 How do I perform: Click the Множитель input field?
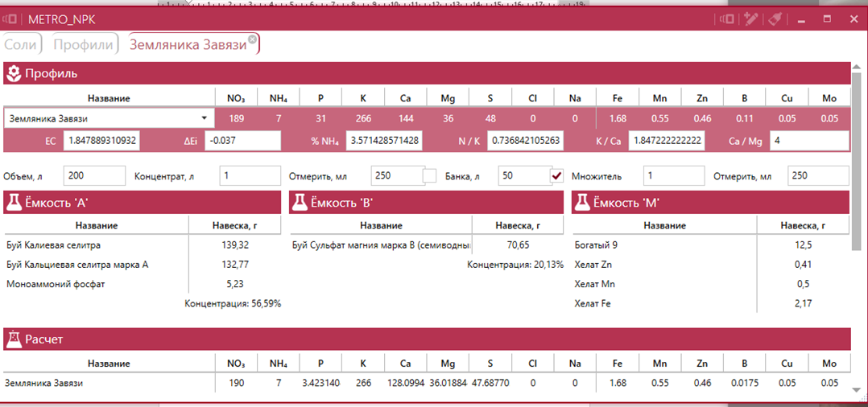click(674, 175)
